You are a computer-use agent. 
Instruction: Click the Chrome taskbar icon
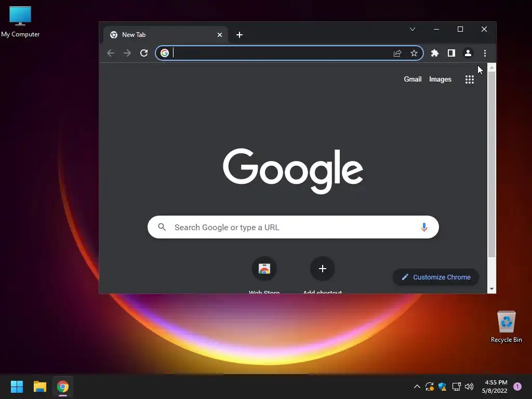63,387
